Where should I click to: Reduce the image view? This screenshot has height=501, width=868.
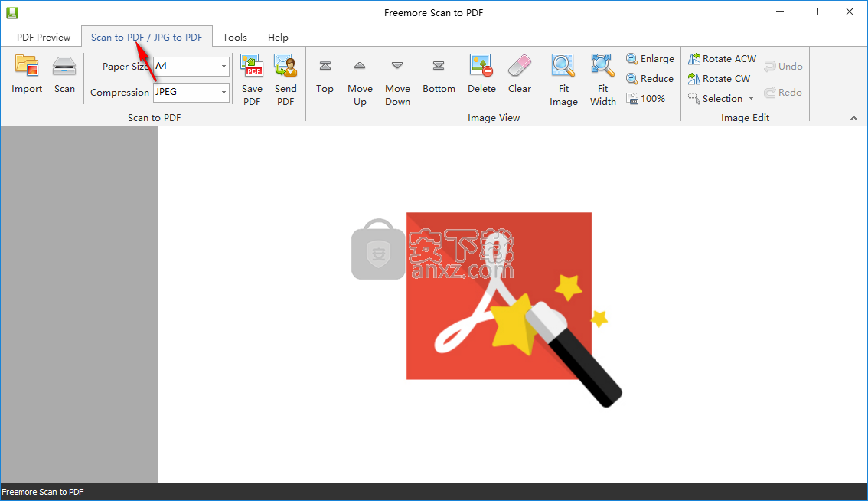650,79
